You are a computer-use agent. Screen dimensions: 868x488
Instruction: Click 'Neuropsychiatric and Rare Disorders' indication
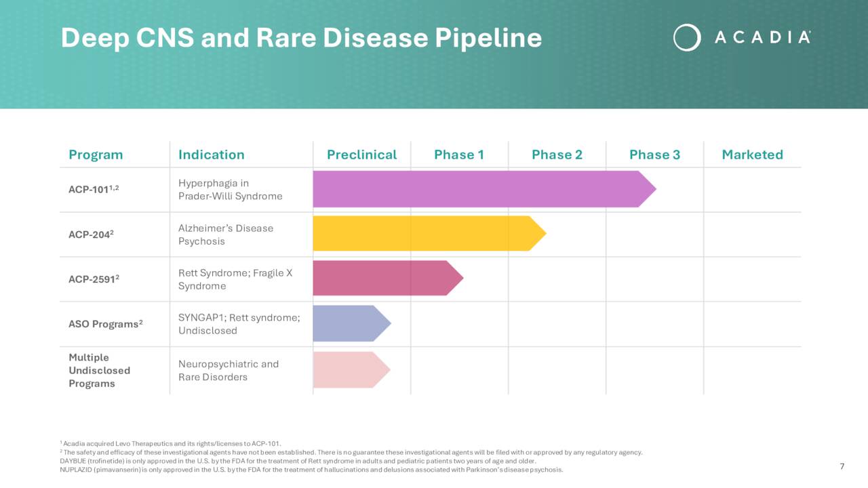tap(229, 370)
